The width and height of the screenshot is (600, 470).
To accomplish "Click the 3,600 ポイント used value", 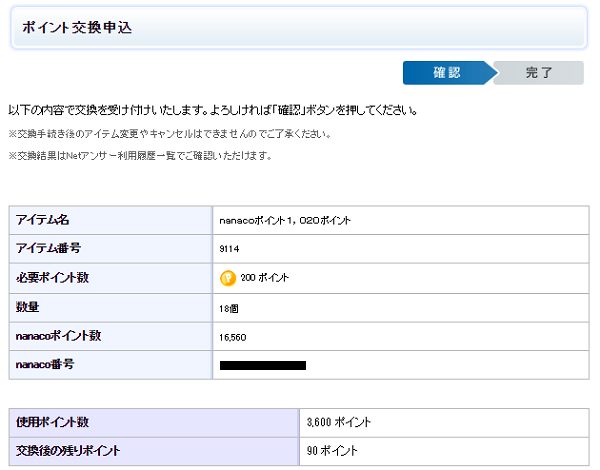I will click(x=339, y=422).
